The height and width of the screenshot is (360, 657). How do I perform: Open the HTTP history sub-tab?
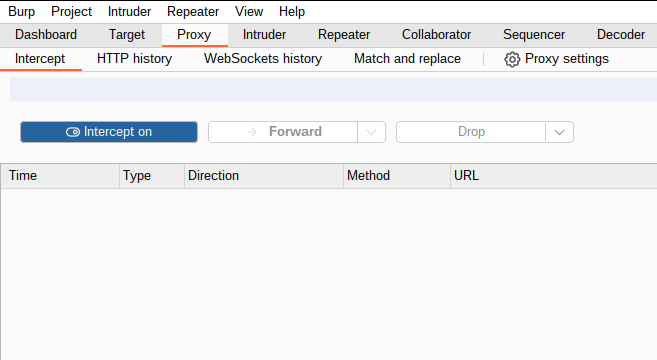[x=135, y=59]
